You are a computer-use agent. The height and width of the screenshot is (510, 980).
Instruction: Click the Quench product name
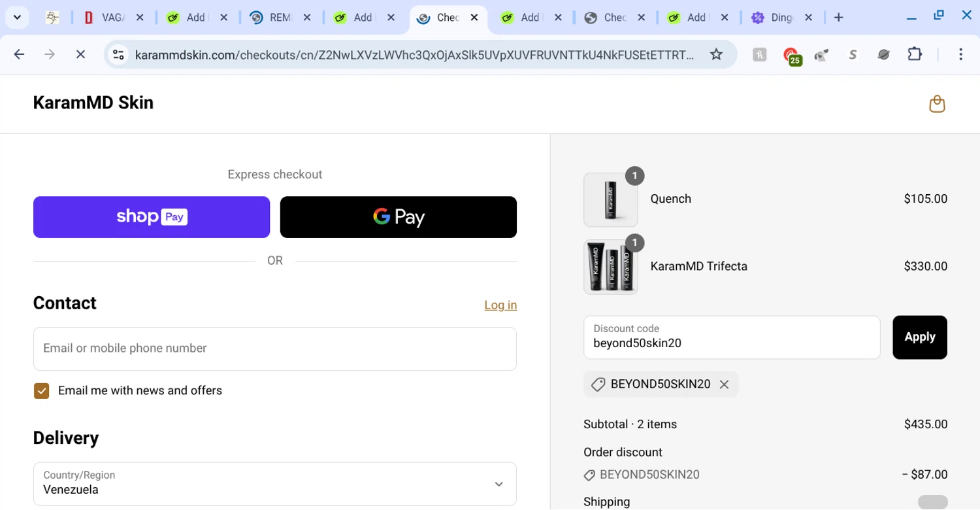point(670,199)
